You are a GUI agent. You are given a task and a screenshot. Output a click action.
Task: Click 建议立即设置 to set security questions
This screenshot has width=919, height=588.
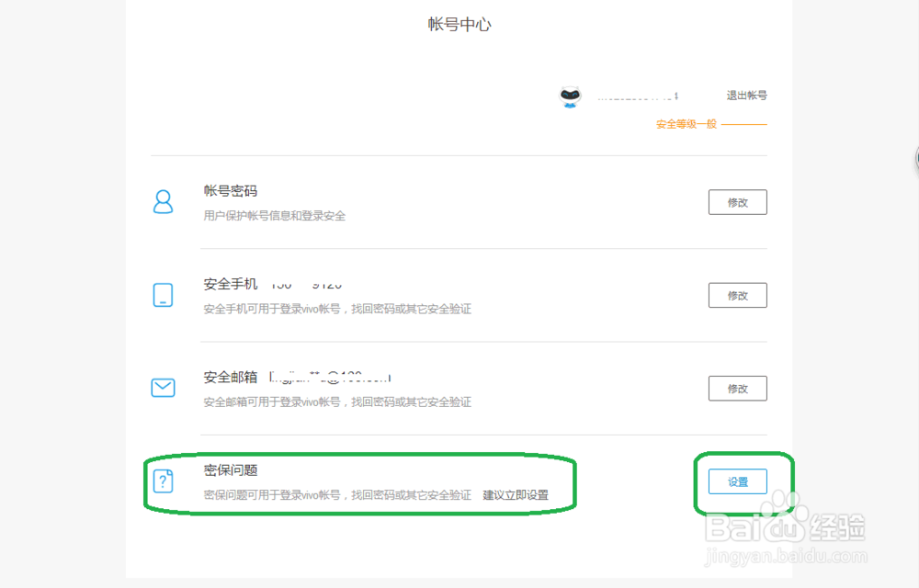[x=516, y=494]
